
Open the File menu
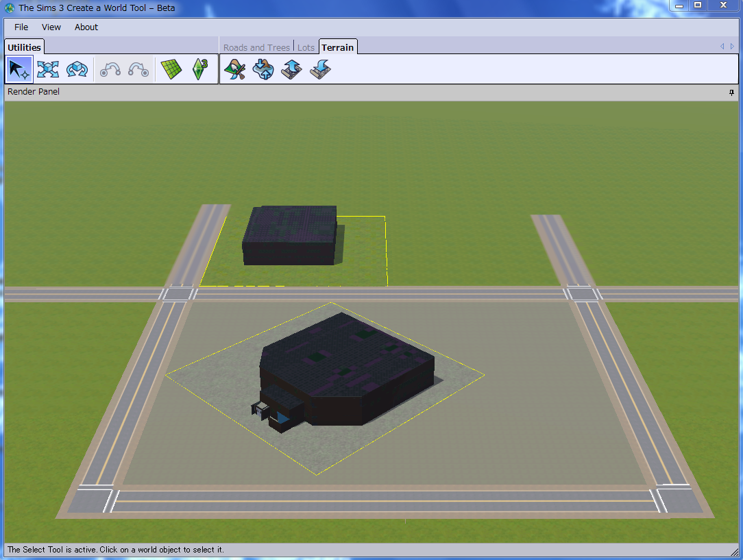pos(21,27)
